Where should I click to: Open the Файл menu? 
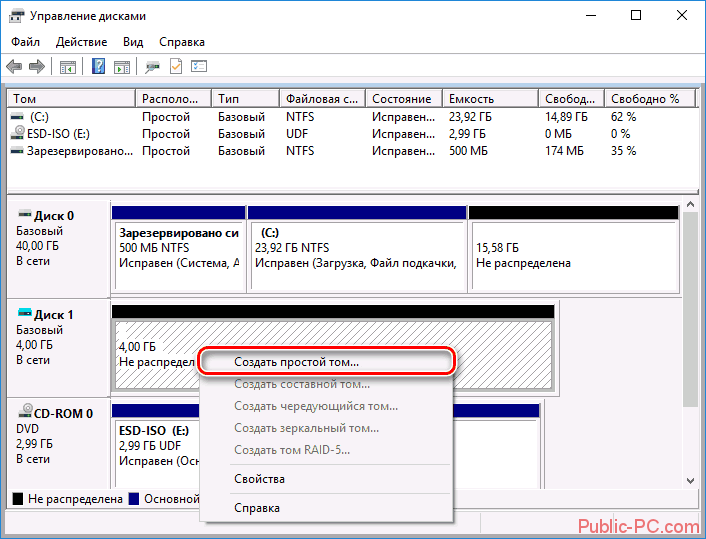tap(25, 42)
